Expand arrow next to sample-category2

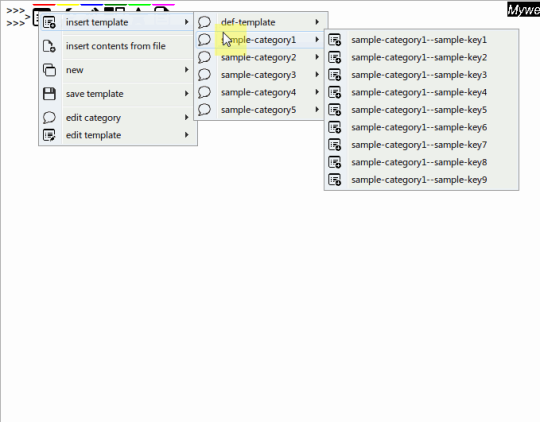coord(317,57)
